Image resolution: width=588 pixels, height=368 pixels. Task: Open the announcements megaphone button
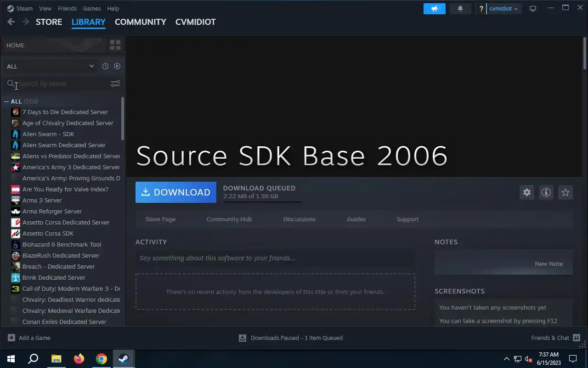pyautogui.click(x=435, y=9)
